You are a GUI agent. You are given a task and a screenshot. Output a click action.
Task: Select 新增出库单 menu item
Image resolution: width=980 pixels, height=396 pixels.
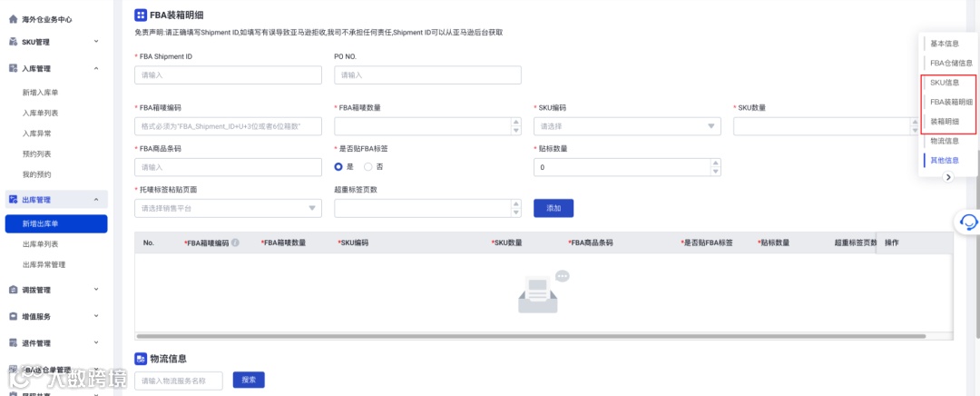pos(56,224)
